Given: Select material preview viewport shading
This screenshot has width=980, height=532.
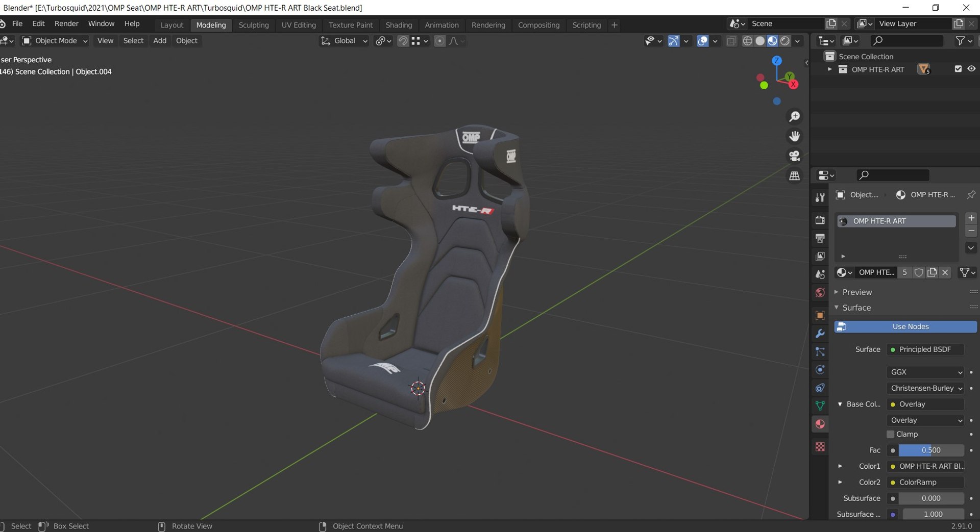Looking at the screenshot, I should [x=772, y=41].
